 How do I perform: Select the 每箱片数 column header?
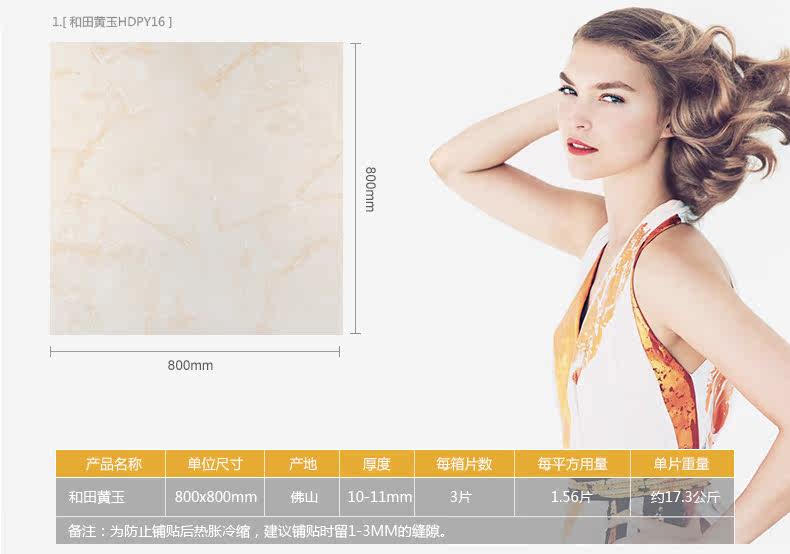(463, 464)
